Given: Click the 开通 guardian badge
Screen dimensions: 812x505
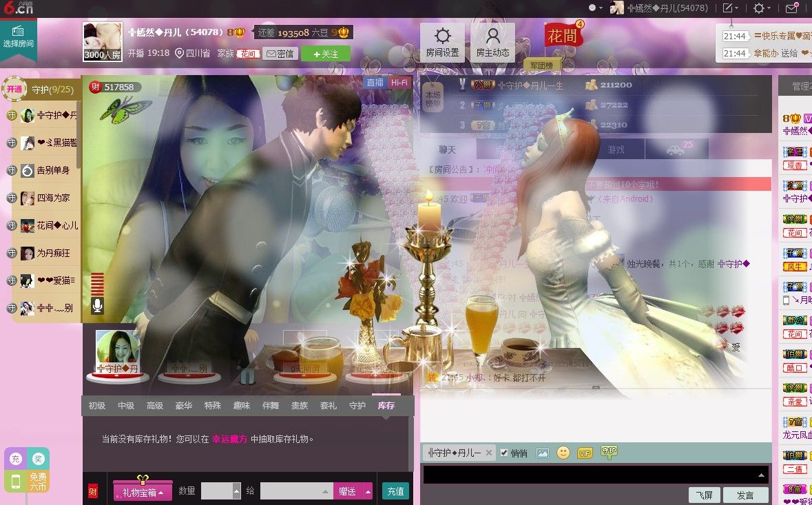Looking at the screenshot, I should (14, 89).
